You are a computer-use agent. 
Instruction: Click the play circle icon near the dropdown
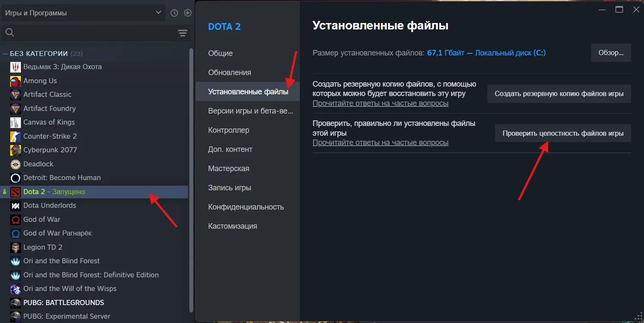tap(188, 13)
